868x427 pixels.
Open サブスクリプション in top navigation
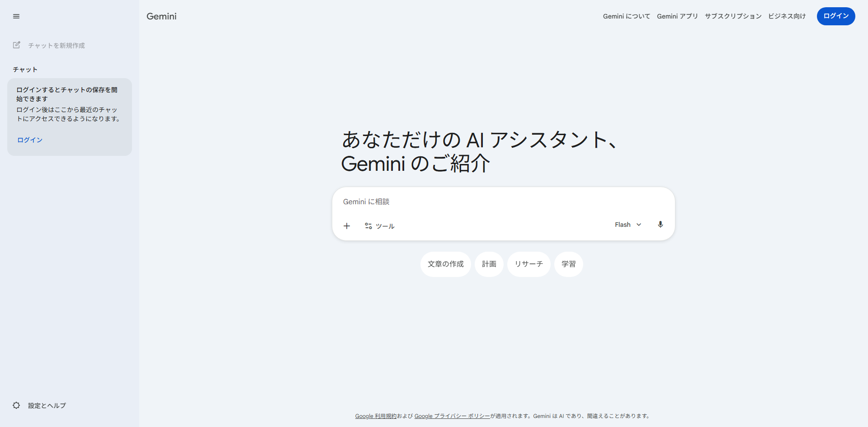click(x=733, y=16)
